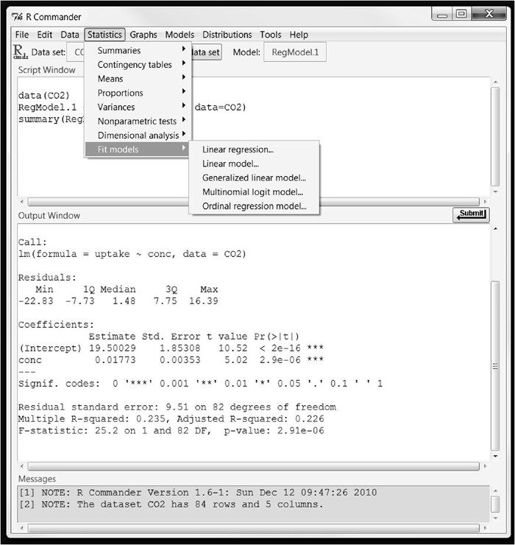The width and height of the screenshot is (515, 545).
Task: Click output window scroll-down arrow
Action: pos(496,456)
